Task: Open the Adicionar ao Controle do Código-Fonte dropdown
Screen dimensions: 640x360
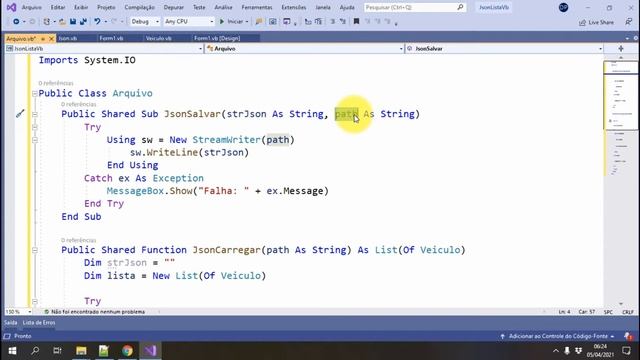Action: point(558,336)
